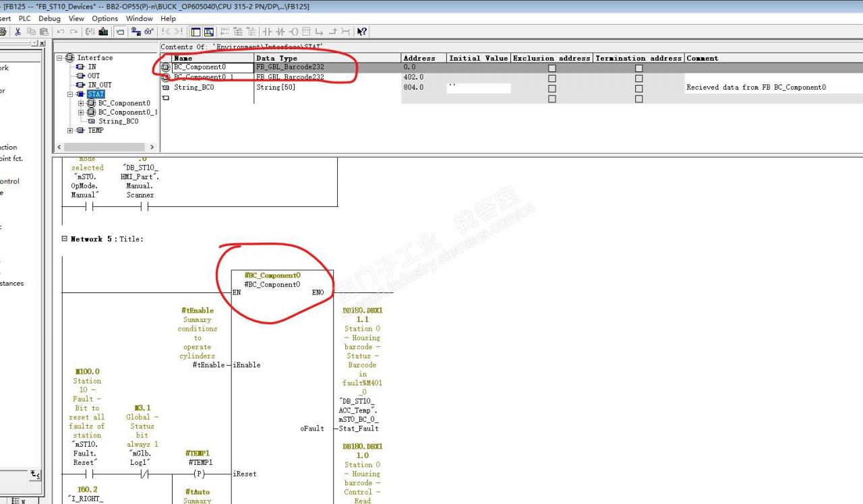The height and width of the screenshot is (504, 863).
Task: Click the online connection icon left of the glasses
Action: click(x=136, y=32)
